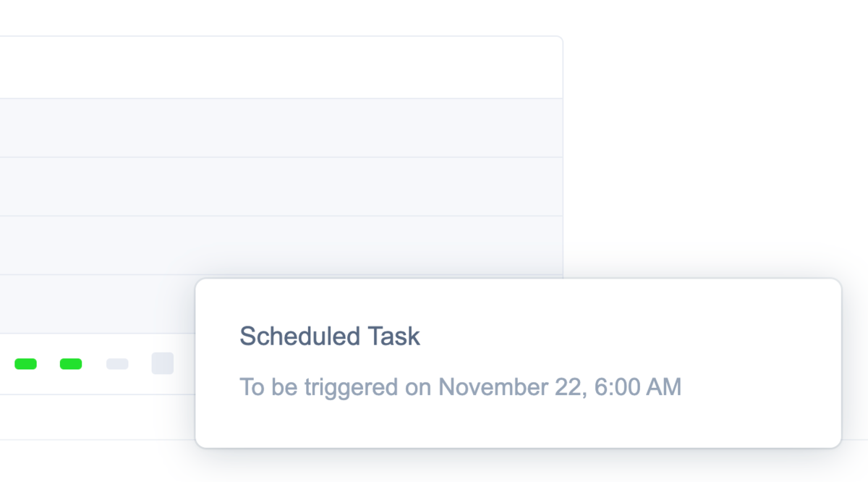868x482 pixels.
Task: Click the leftmost green pill in the status row
Action: click(26, 364)
